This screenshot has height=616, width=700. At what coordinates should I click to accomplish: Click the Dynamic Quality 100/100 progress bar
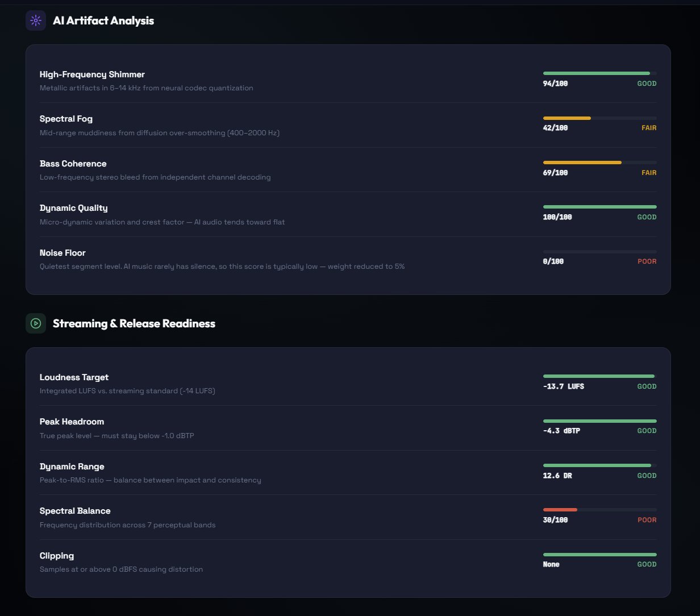pos(599,207)
